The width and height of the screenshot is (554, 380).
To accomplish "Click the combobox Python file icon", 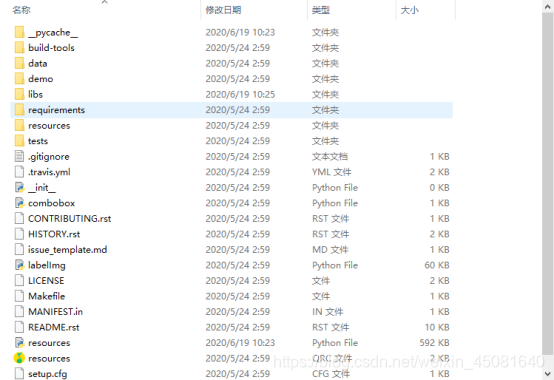I will [x=19, y=203].
